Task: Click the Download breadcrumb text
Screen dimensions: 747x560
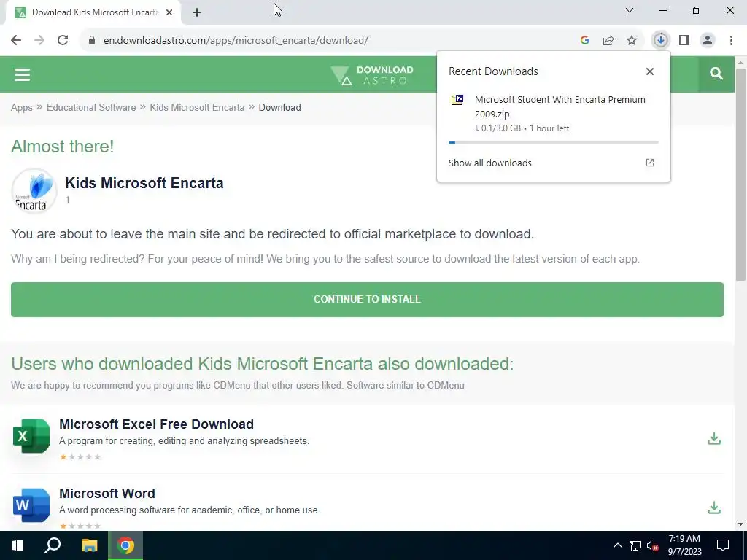Action: pyautogui.click(x=279, y=108)
